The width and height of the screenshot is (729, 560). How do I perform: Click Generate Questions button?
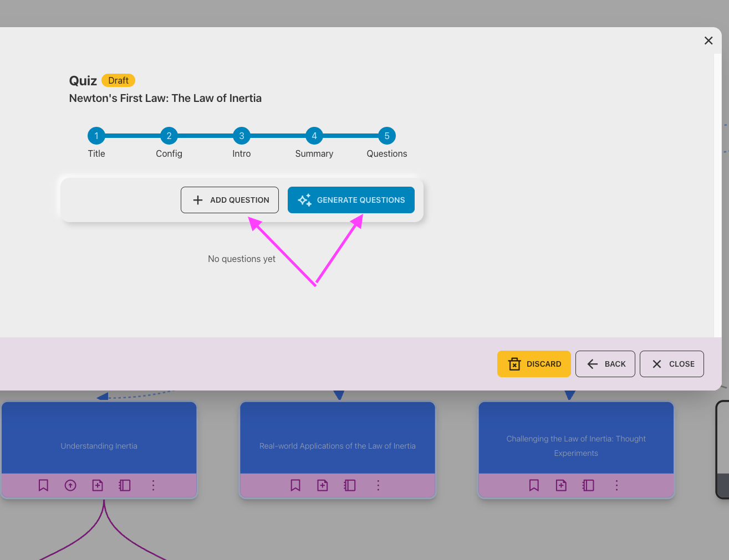(351, 200)
